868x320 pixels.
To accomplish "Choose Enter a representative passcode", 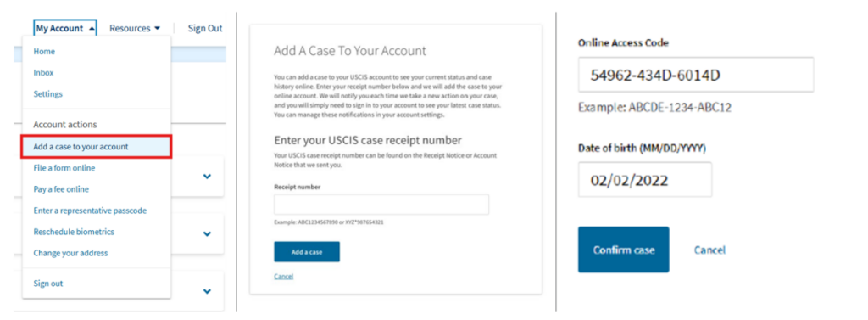I will (90, 211).
